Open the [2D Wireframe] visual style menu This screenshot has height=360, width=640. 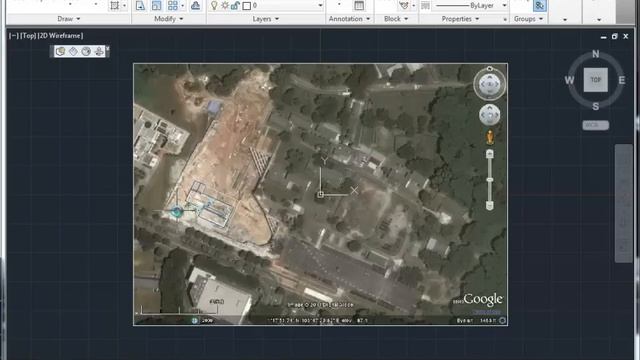click(60, 36)
